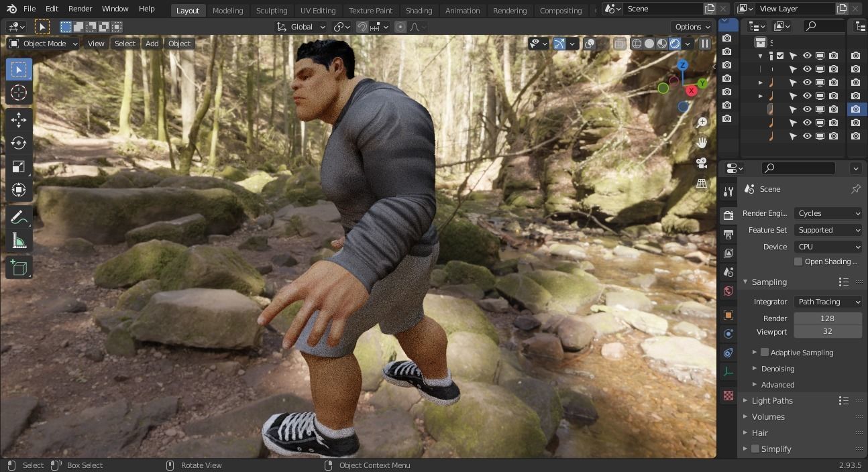Open Feature Set Supported dropdown
The width and height of the screenshot is (868, 472).
(x=828, y=230)
